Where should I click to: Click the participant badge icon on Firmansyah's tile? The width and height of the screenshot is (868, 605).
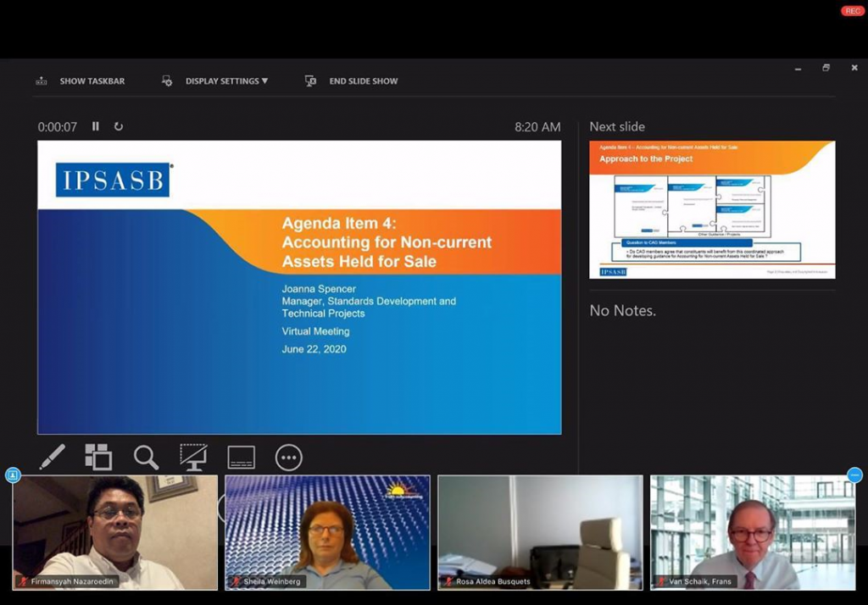point(13,475)
